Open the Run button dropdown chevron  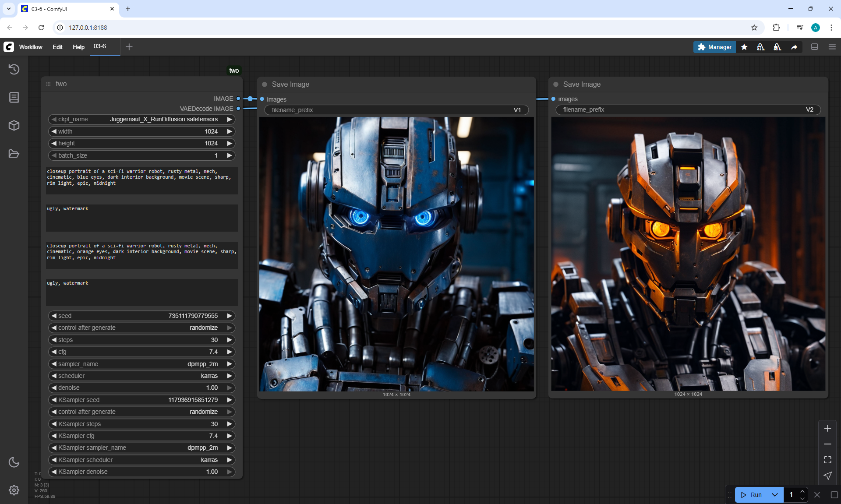pos(774,495)
